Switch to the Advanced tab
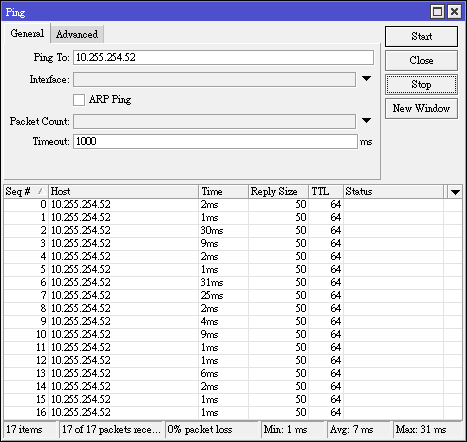The width and height of the screenshot is (467, 442). click(x=77, y=34)
